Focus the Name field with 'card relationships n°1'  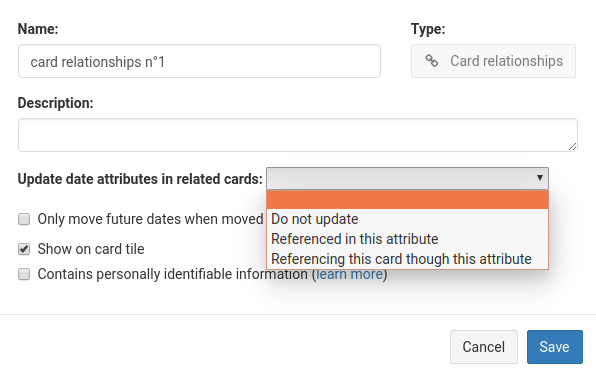199,61
